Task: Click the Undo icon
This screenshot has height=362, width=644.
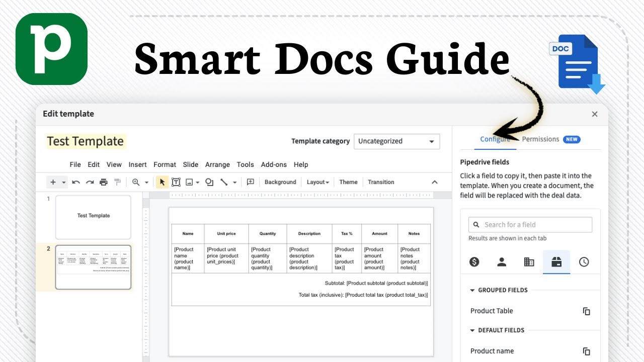Action: [76, 182]
